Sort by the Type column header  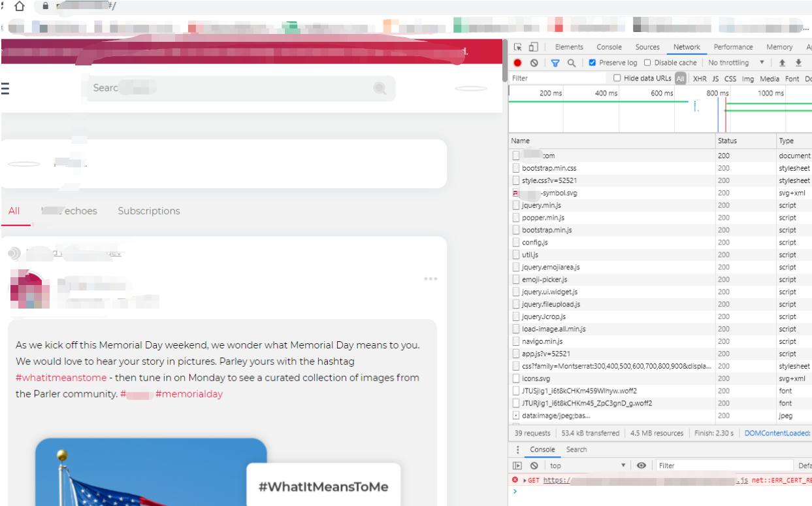click(794, 141)
